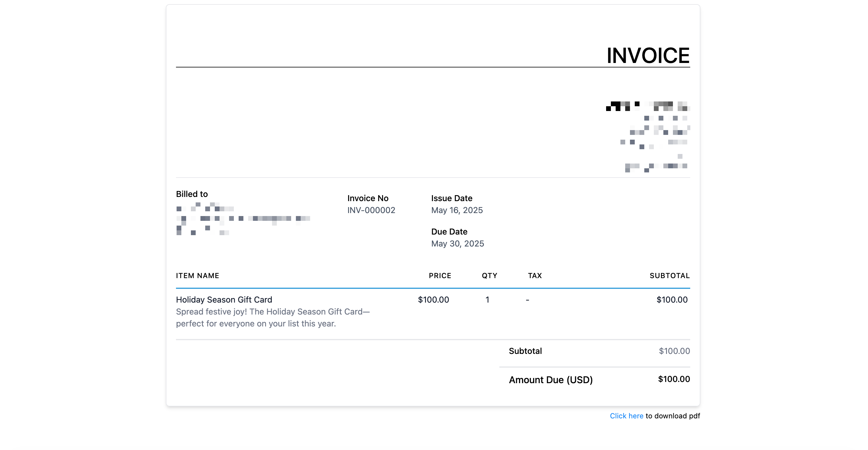Click the Billed to label
The image size is (868, 450).
click(x=192, y=194)
